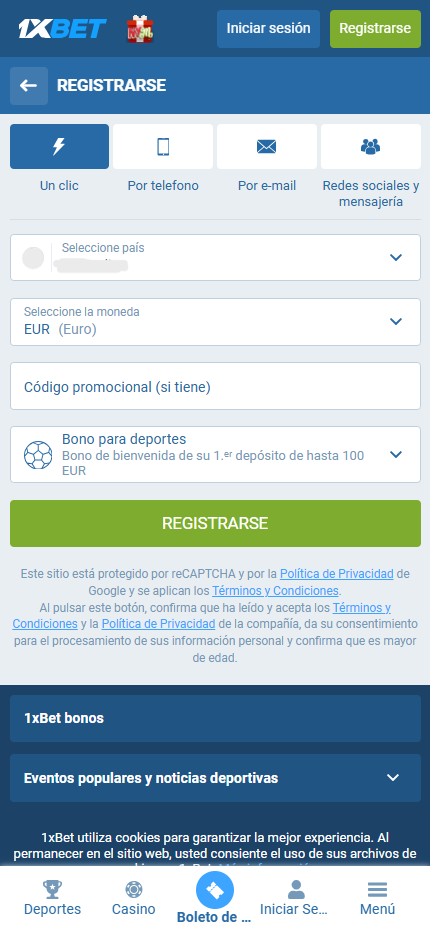The width and height of the screenshot is (430, 932).
Task: Go back using the arrow icon
Action: pos(29,86)
